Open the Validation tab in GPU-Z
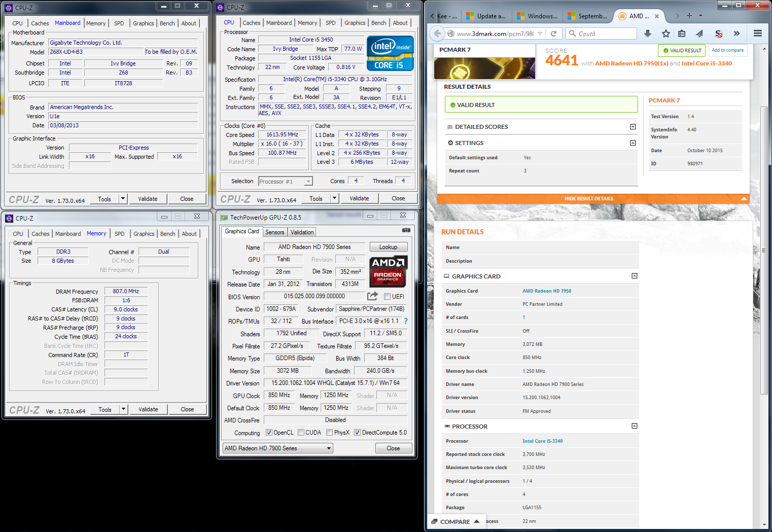The width and height of the screenshot is (772, 532). (302, 232)
